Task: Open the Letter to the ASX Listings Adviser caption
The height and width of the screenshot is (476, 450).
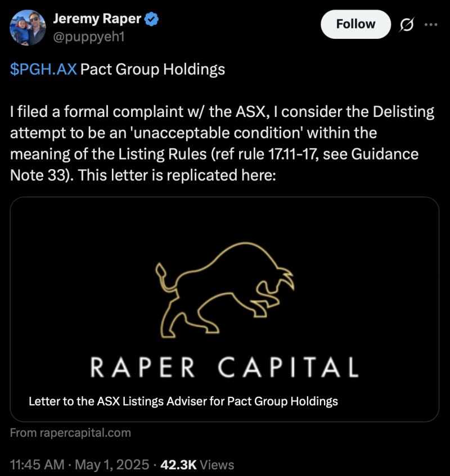Action: [183, 401]
